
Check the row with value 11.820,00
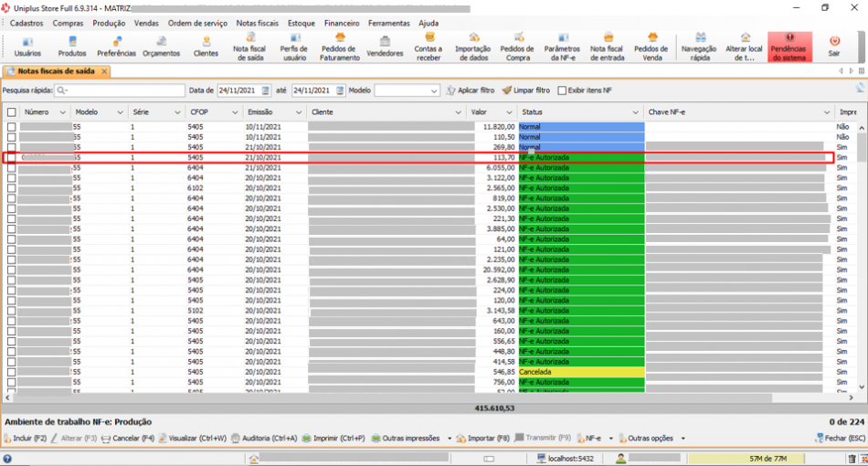[11, 127]
